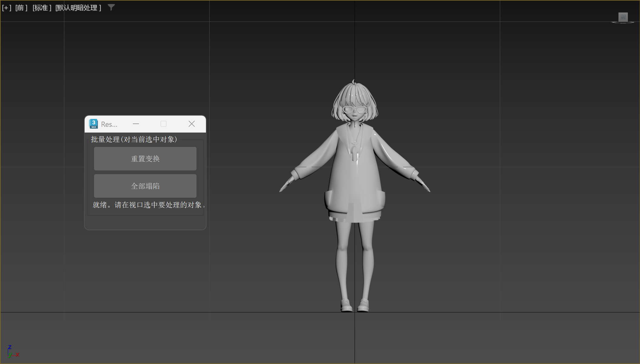Image resolution: width=640 pixels, height=364 pixels.
Task: Click the 3ds Max logo in dialog title
Action: 93,124
